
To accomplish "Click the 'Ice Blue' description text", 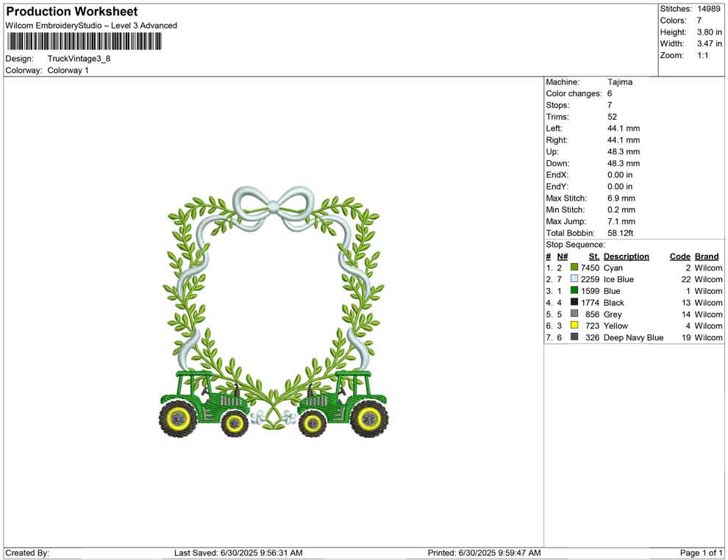I will (618, 279).
